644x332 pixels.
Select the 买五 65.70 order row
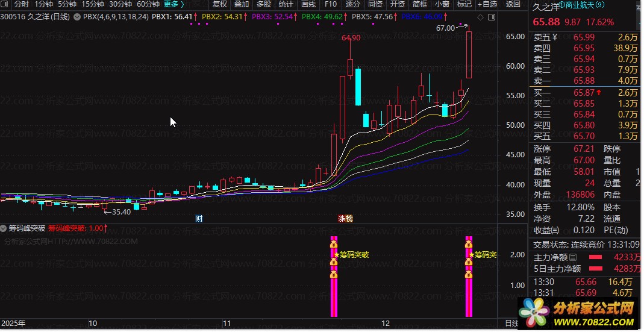(x=586, y=136)
